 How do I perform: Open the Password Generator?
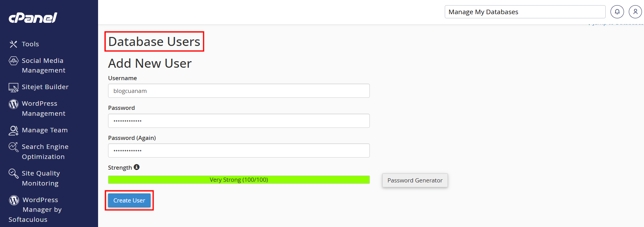click(415, 180)
